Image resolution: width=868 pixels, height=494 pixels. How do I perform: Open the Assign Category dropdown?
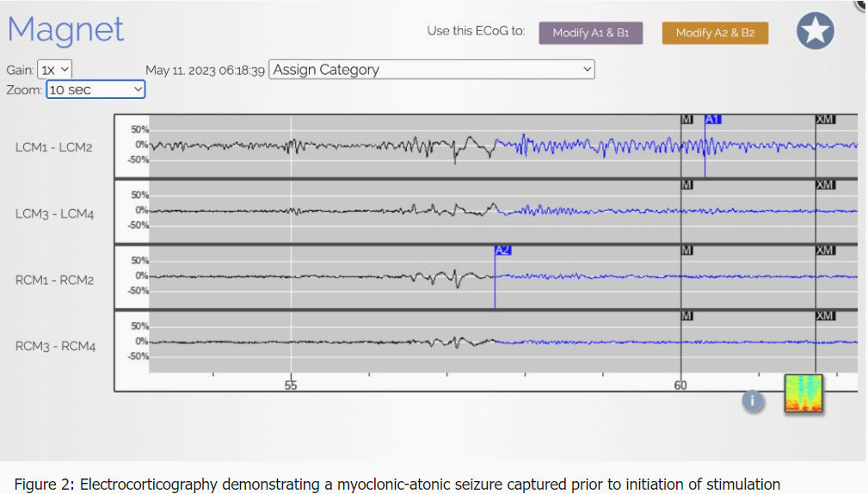pos(432,70)
